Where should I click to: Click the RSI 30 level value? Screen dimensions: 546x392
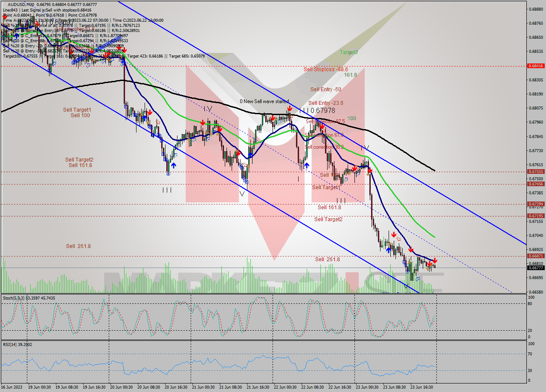tap(530, 371)
